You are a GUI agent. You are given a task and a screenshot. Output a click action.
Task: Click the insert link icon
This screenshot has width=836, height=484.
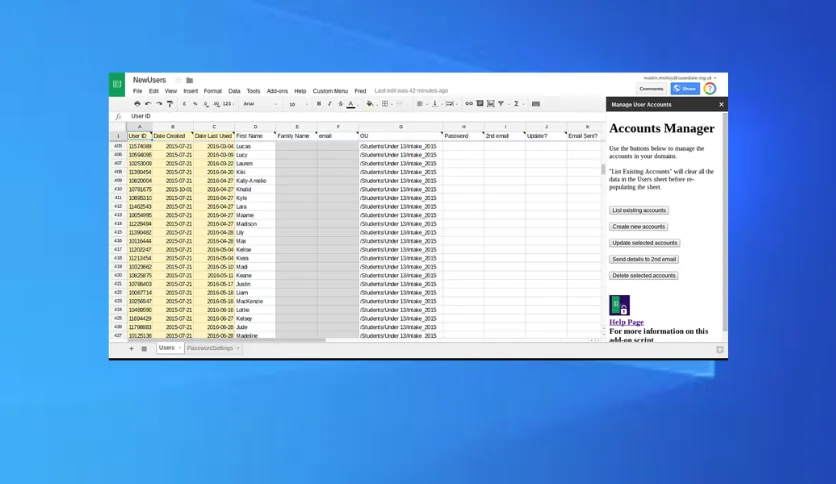(x=469, y=104)
